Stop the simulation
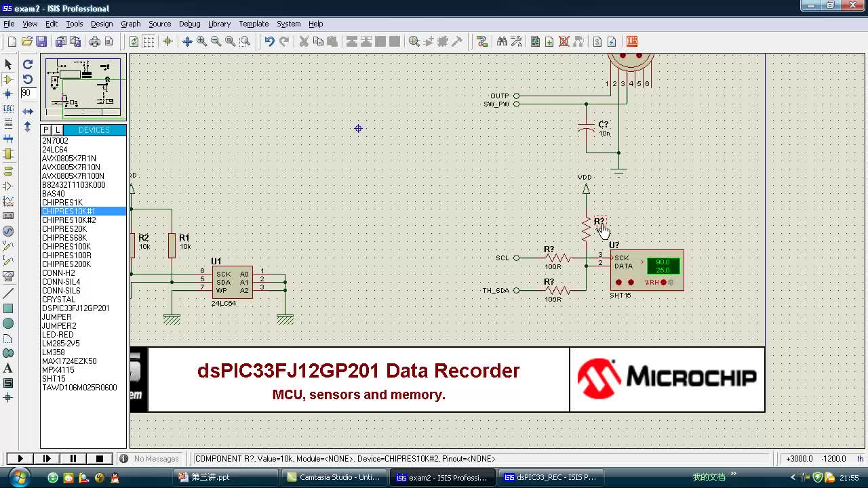868x488 pixels. tap(100, 459)
